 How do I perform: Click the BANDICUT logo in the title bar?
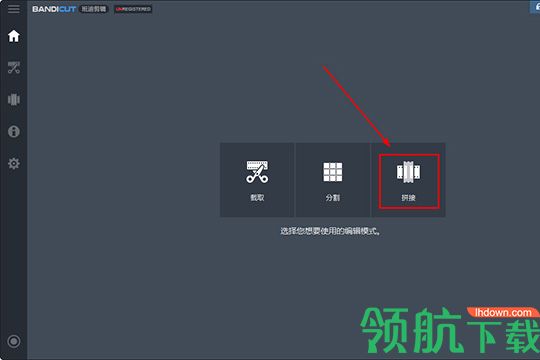point(54,9)
